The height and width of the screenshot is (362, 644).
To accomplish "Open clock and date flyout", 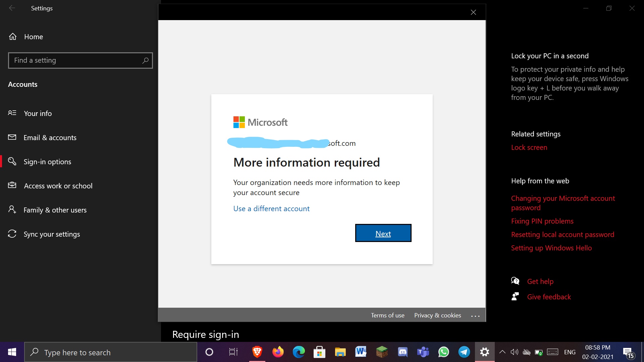I will click(x=598, y=352).
